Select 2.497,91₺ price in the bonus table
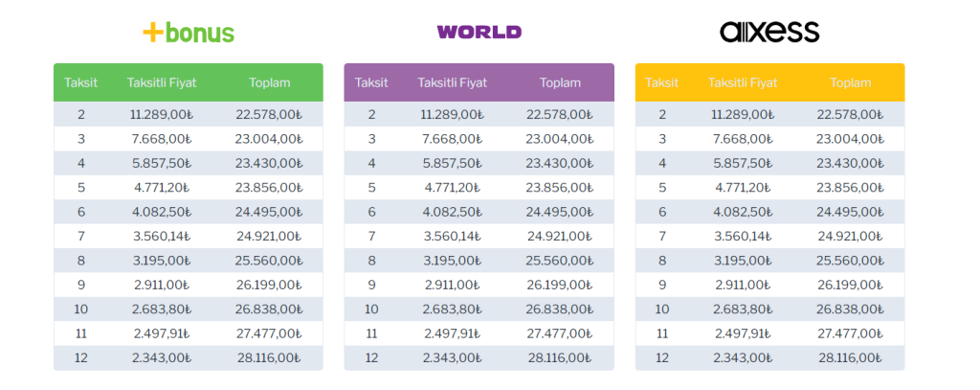 click(x=162, y=333)
